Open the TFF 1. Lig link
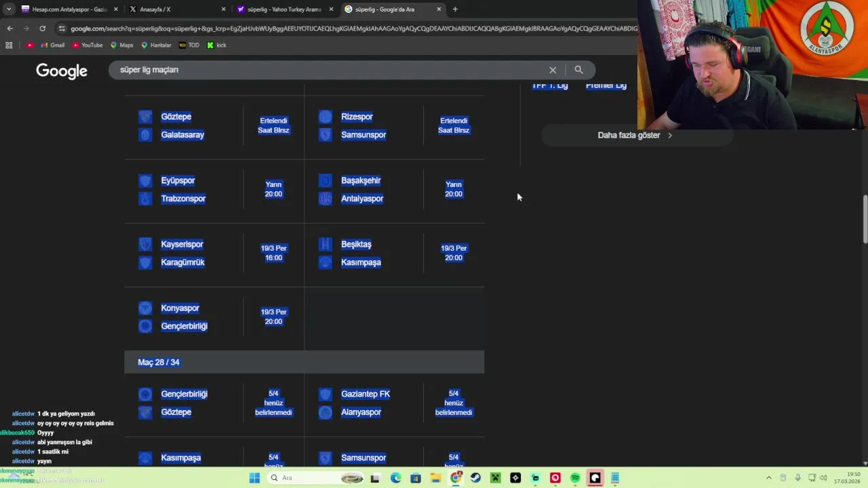Screen dimensions: 868x488 (550, 85)
